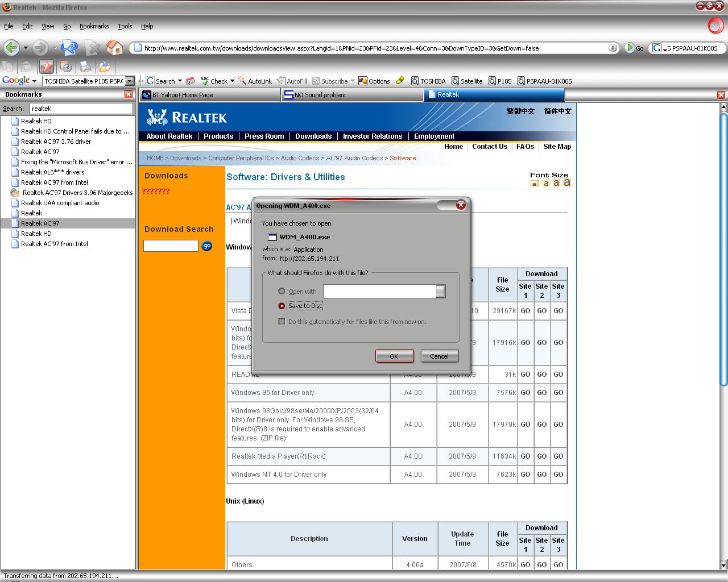
Task: Switch to the NO Sound problem tab
Action: (351, 95)
